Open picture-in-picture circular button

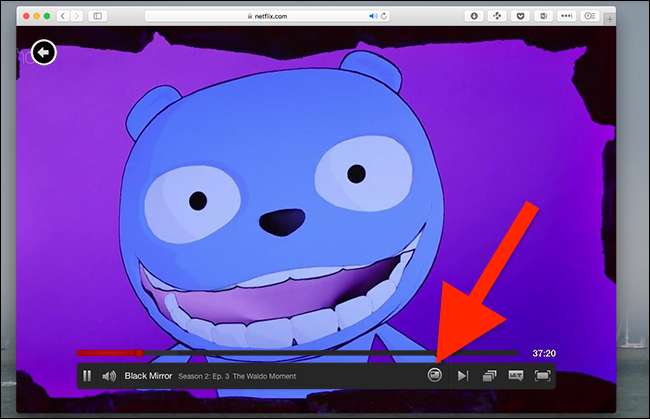[x=434, y=375]
